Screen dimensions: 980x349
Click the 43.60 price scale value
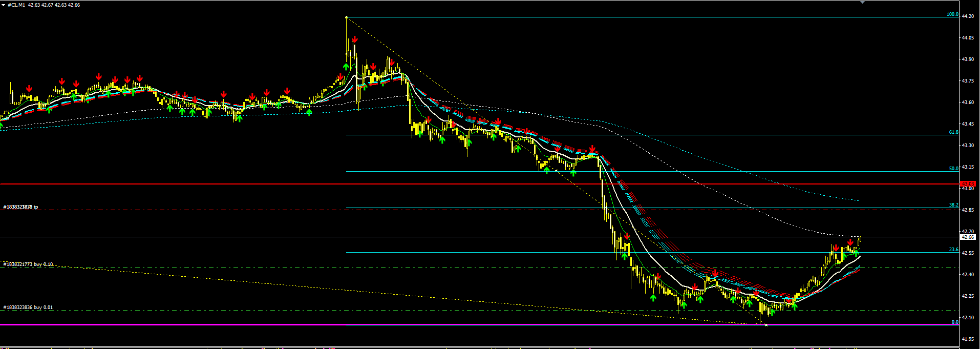click(x=968, y=102)
